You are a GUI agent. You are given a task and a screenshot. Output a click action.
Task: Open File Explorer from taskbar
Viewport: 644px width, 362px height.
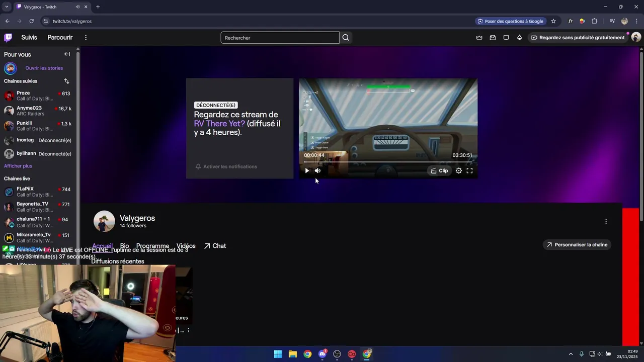click(292, 354)
